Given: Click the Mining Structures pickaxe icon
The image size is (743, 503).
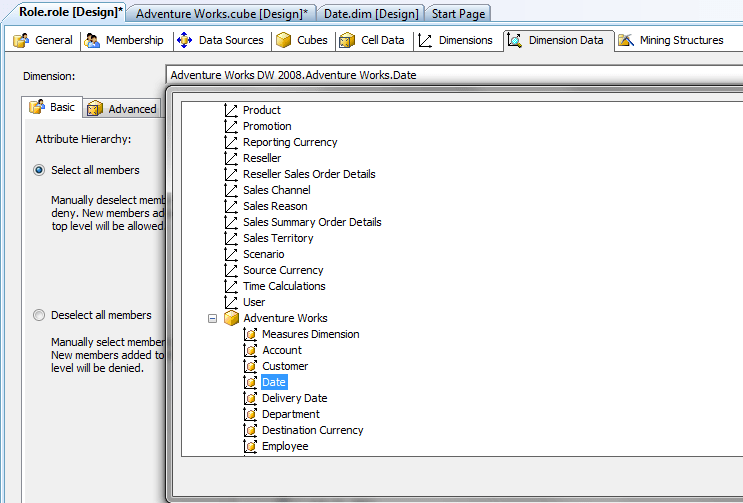Looking at the screenshot, I should coord(626,40).
